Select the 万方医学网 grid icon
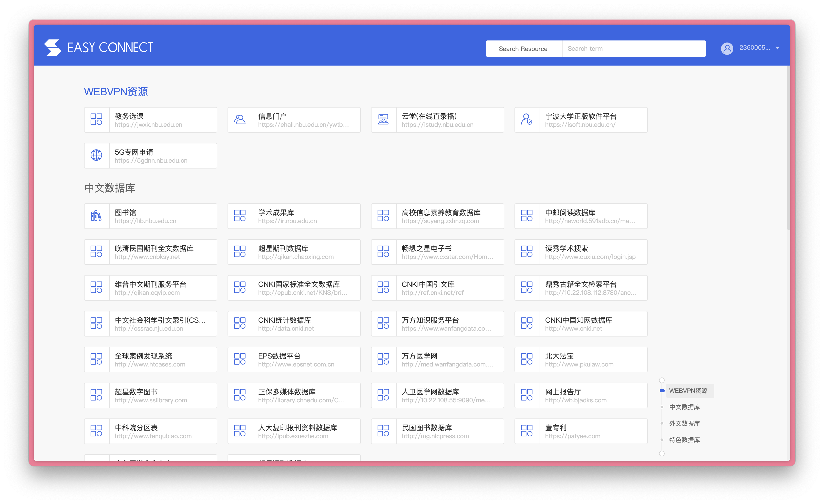 (383, 359)
